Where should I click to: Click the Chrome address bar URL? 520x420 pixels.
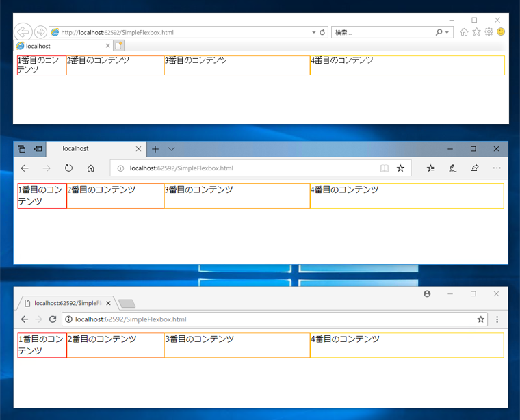click(131, 319)
